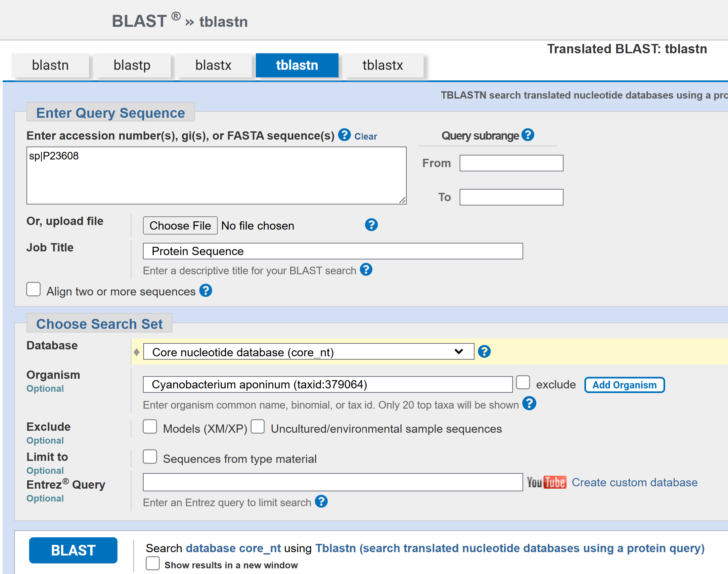The image size is (728, 574).
Task: Click in the query sequence text area
Action: click(216, 175)
